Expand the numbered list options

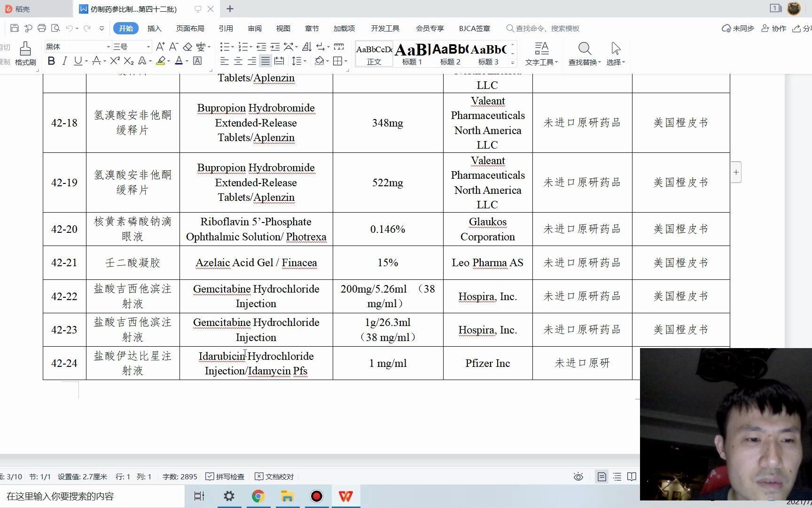[251, 47]
